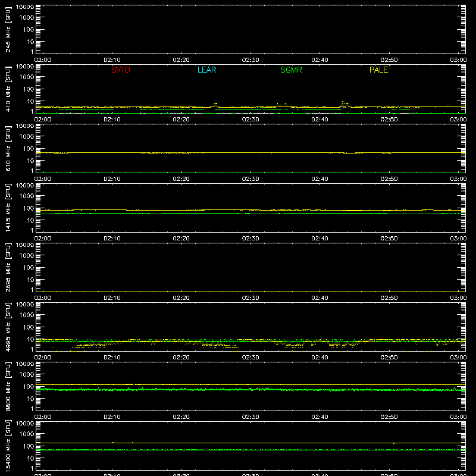The height and width of the screenshot is (476, 476).
Task: Click the 10000 y-axis label of 245 MHz plot
Action: point(25,7)
